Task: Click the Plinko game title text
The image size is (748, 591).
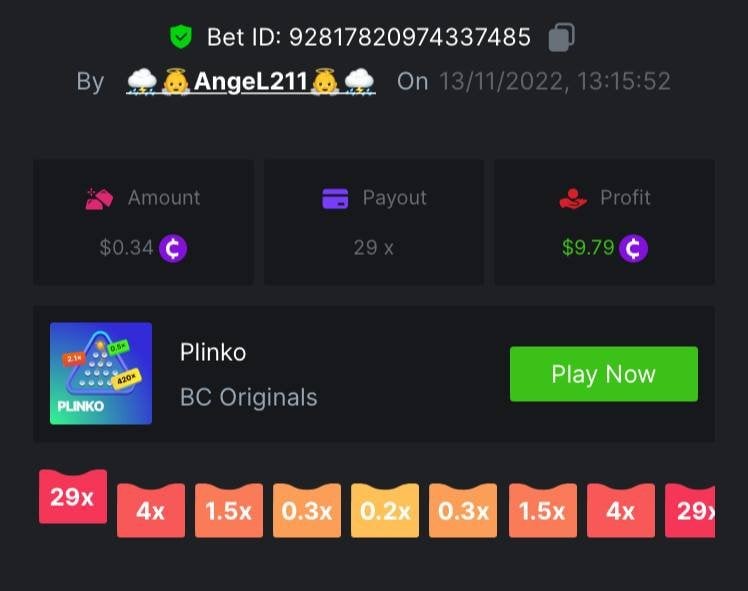Action: coord(213,353)
